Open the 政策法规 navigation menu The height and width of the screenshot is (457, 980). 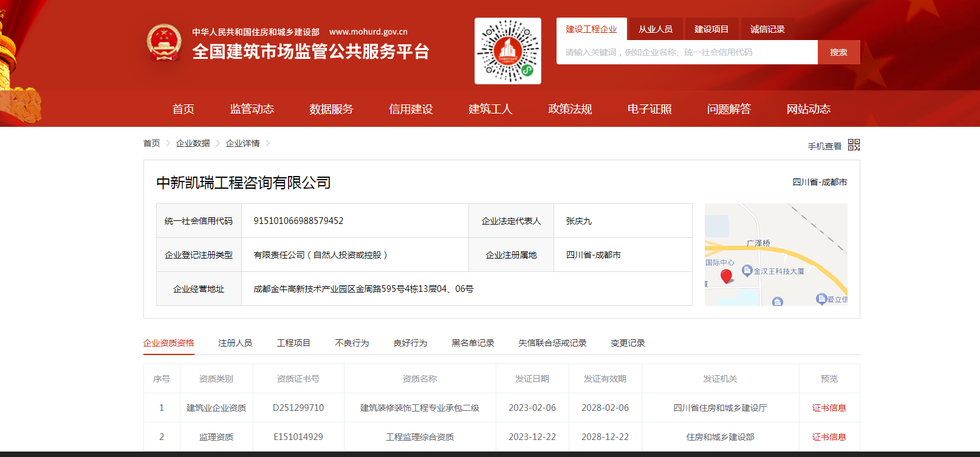(570, 109)
